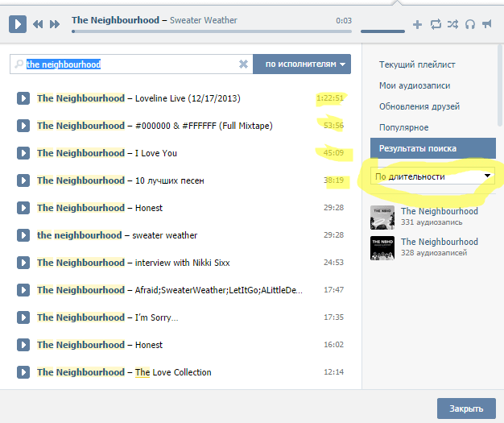This screenshot has height=423, width=504.
Task: Click artist name in 'I Love You' row
Action: (x=81, y=153)
